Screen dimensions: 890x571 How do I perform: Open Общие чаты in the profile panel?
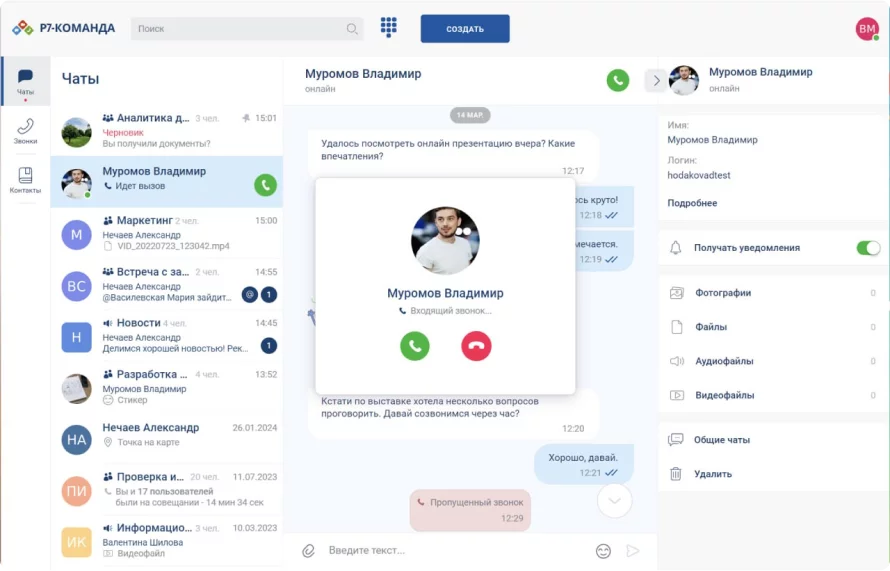722,440
